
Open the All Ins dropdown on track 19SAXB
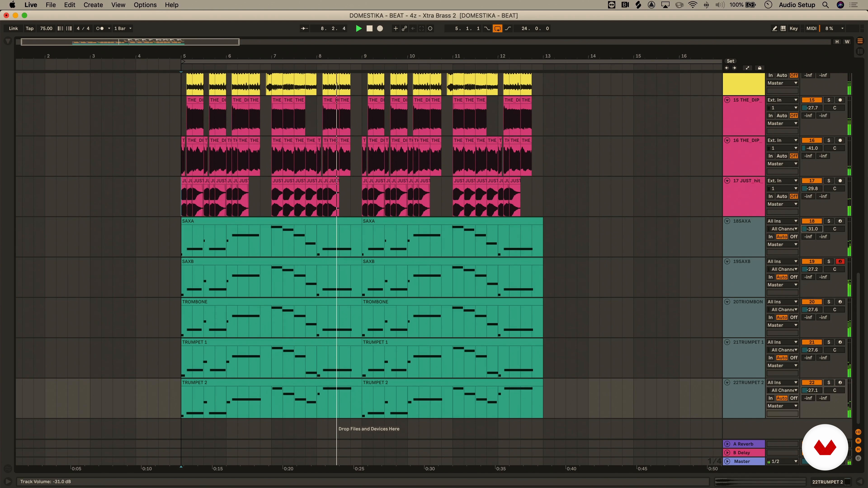(x=782, y=261)
